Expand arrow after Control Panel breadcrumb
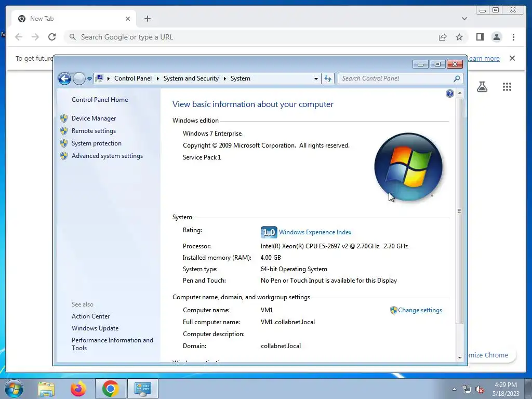The height and width of the screenshot is (399, 532). tap(158, 79)
